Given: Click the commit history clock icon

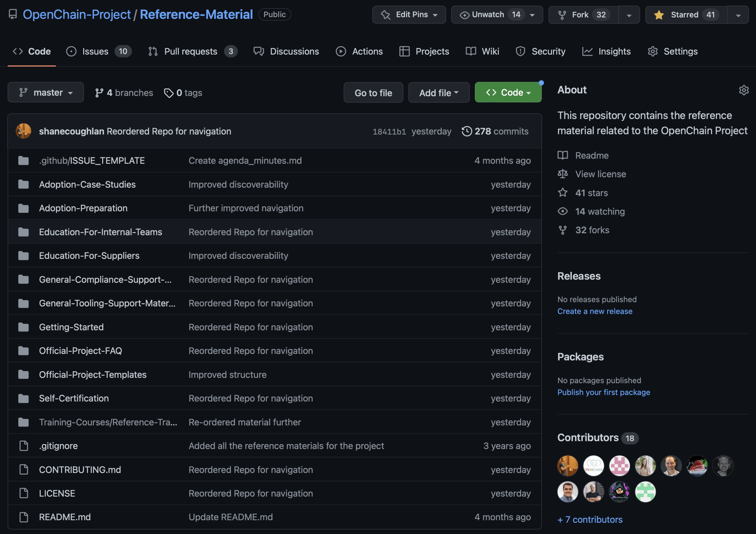Looking at the screenshot, I should point(467,131).
